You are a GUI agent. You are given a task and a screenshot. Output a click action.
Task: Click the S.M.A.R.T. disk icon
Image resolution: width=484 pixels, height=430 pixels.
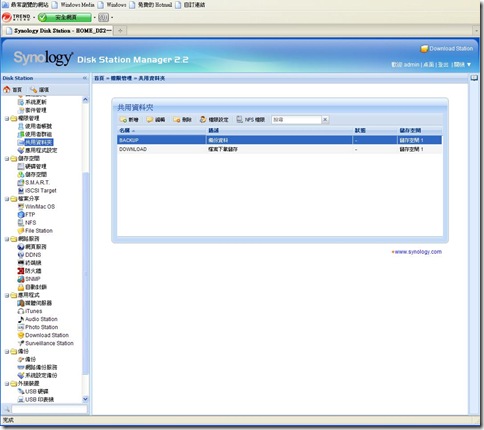[x=21, y=183]
